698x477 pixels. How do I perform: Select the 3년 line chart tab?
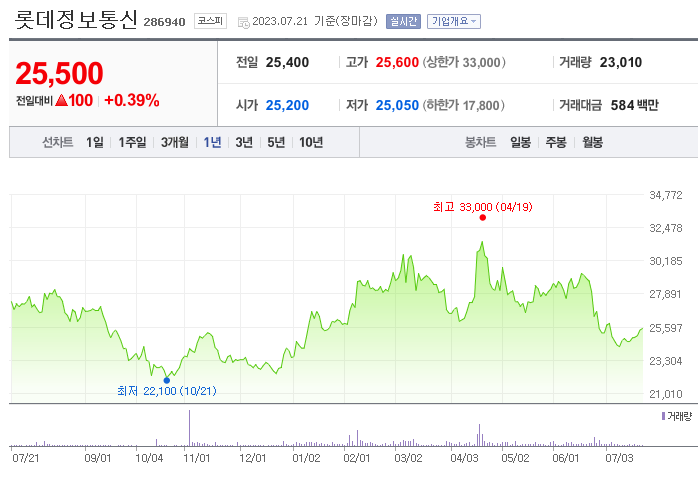244,142
